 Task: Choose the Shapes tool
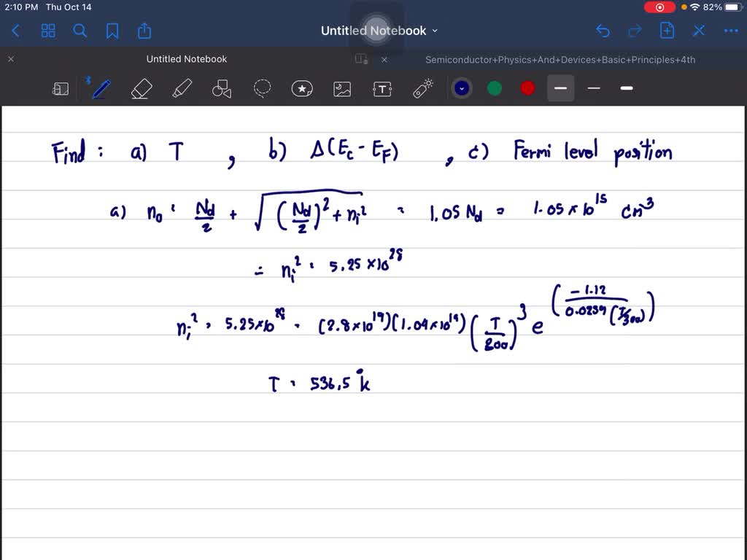coord(222,89)
